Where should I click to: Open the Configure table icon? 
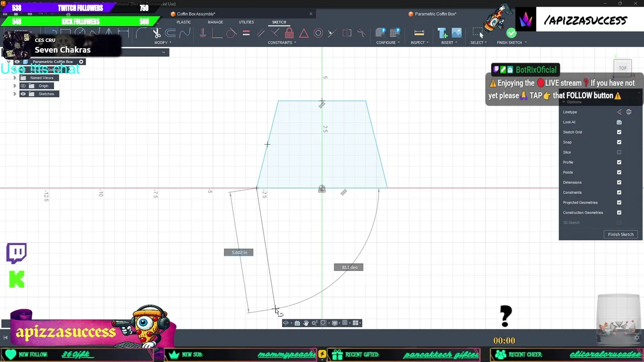click(395, 33)
